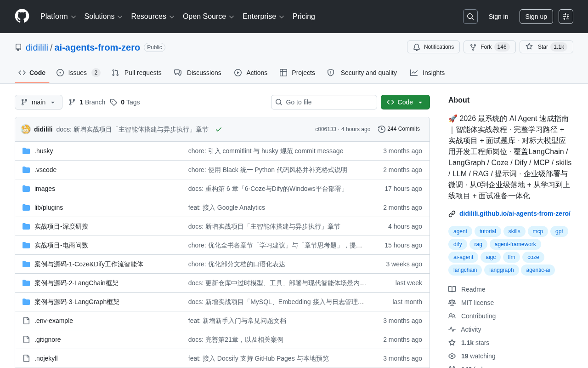This screenshot has width=588, height=368.
Task: Open the Insights tab
Action: [x=427, y=73]
